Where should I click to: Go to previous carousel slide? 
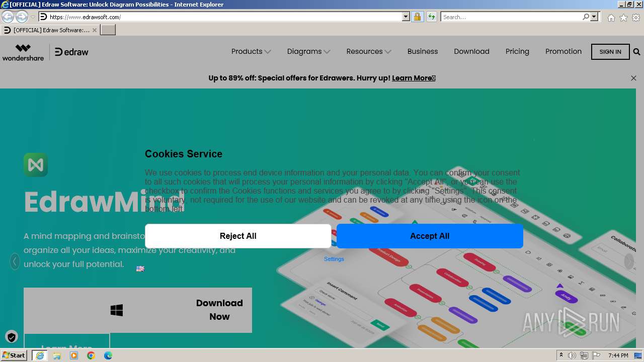point(15,261)
